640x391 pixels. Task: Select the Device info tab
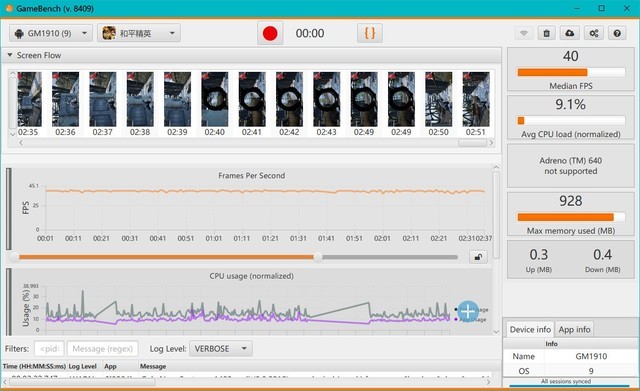coord(530,329)
